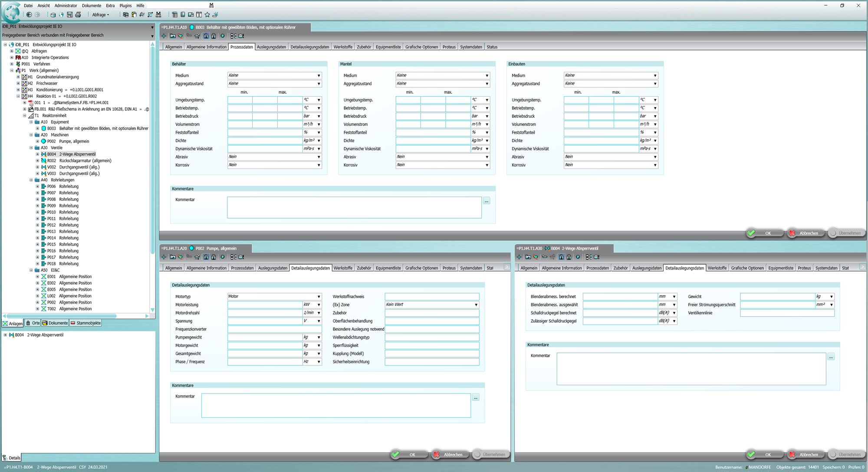Toggle the highlighted lock icon in the P002 pump panel
The height and width of the screenshot is (472, 868).
(206, 257)
